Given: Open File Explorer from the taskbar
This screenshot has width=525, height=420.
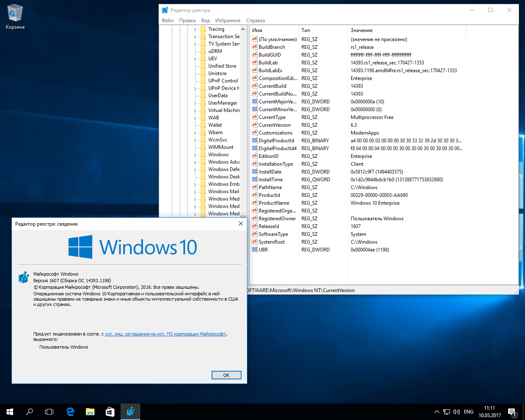Looking at the screenshot, I should click(90, 412).
